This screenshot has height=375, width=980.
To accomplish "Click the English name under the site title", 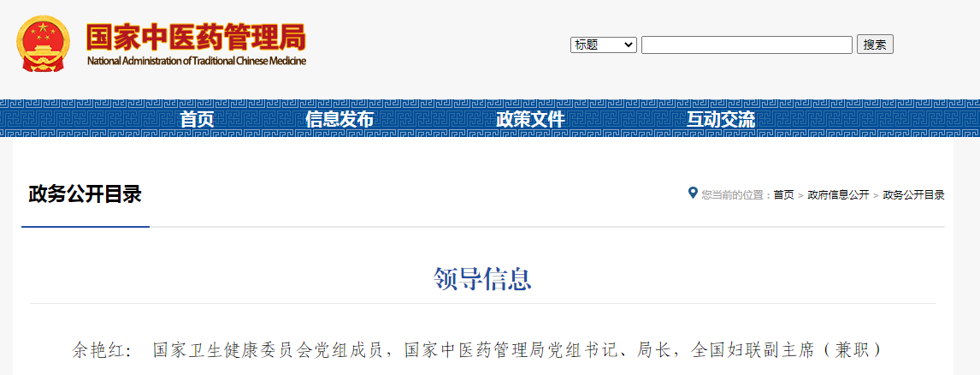I will (x=197, y=62).
